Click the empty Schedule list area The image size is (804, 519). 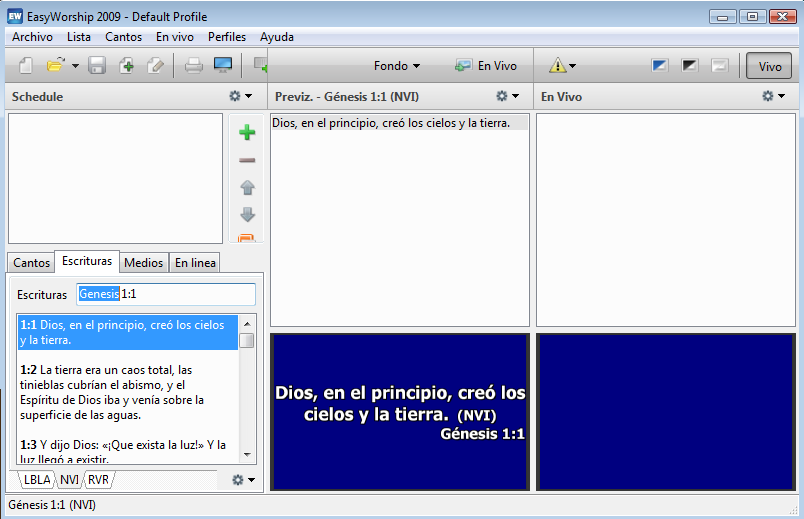[115, 178]
